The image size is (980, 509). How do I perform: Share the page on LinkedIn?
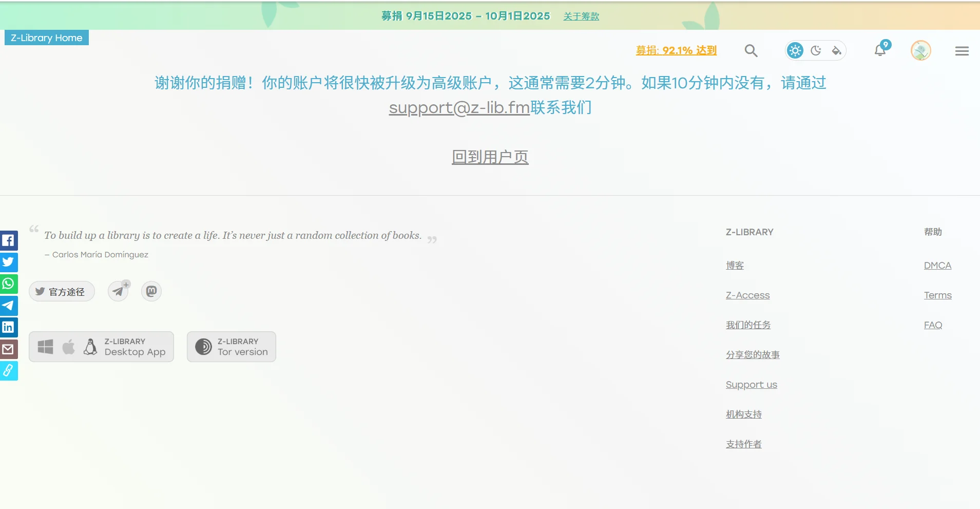pos(8,327)
